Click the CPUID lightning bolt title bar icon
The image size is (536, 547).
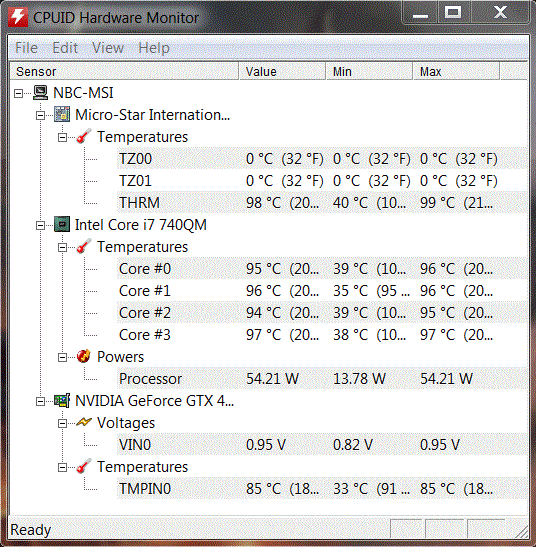tap(18, 17)
